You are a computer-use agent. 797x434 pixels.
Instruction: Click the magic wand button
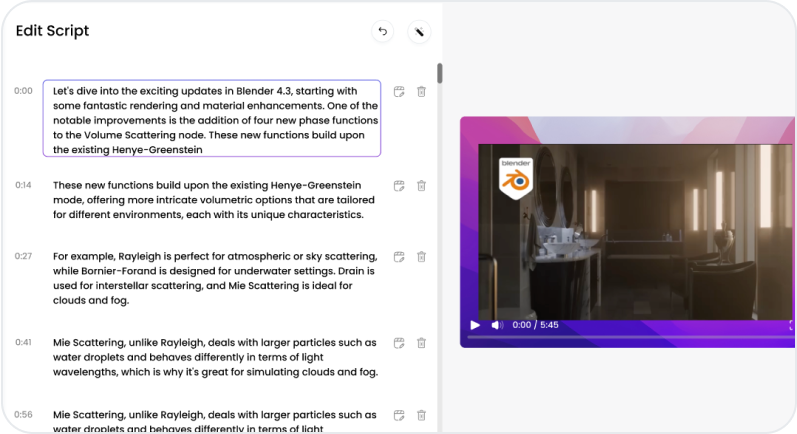coord(419,32)
